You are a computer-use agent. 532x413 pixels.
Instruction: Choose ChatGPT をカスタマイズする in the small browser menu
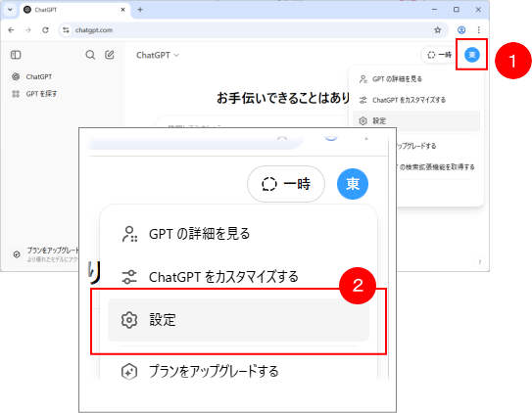[416, 100]
